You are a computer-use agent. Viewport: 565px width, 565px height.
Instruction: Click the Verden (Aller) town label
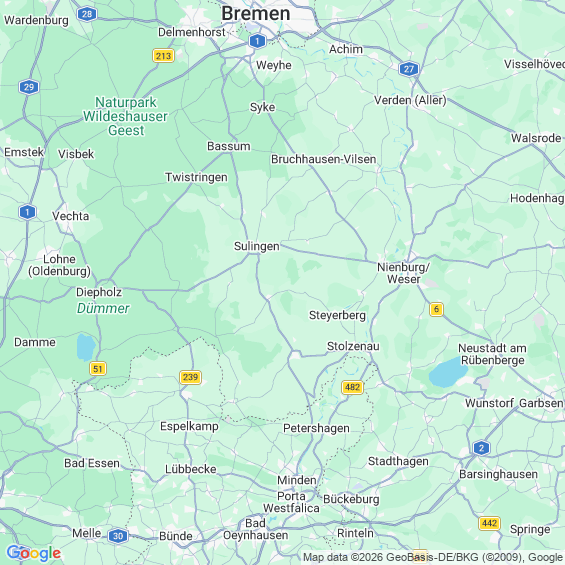click(410, 100)
